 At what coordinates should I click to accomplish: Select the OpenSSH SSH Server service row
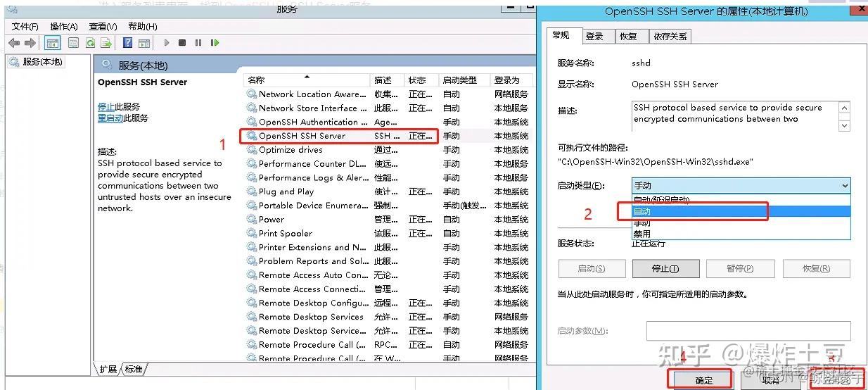tap(388, 136)
